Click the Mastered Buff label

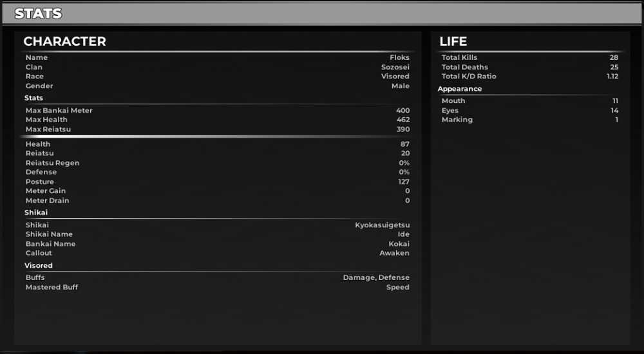coord(52,288)
